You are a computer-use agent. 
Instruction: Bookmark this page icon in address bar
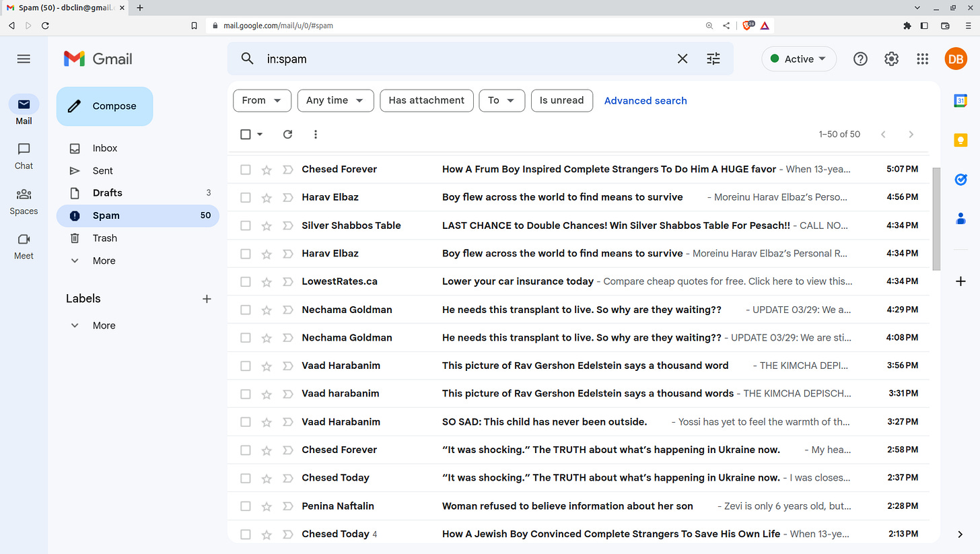(195, 26)
